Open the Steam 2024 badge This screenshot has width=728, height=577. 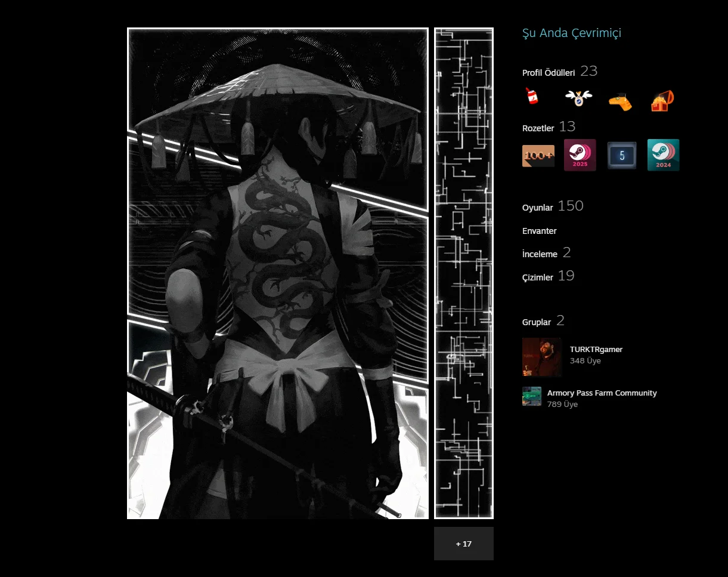click(x=664, y=155)
